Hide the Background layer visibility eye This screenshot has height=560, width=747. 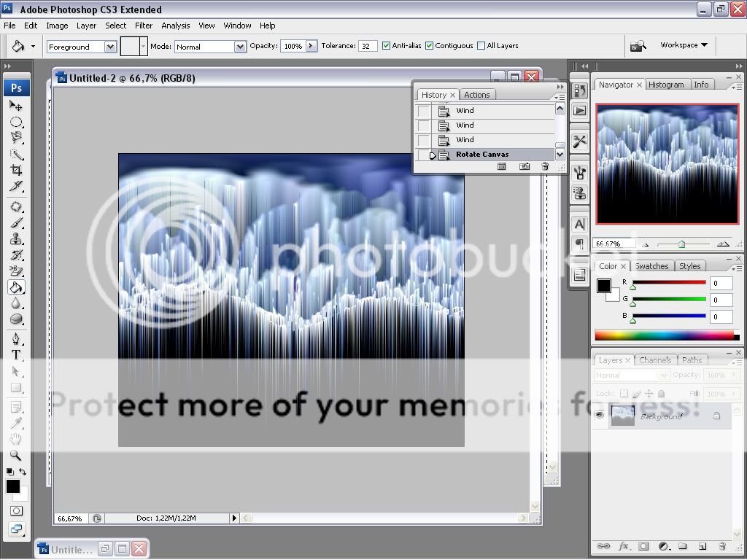pos(600,415)
